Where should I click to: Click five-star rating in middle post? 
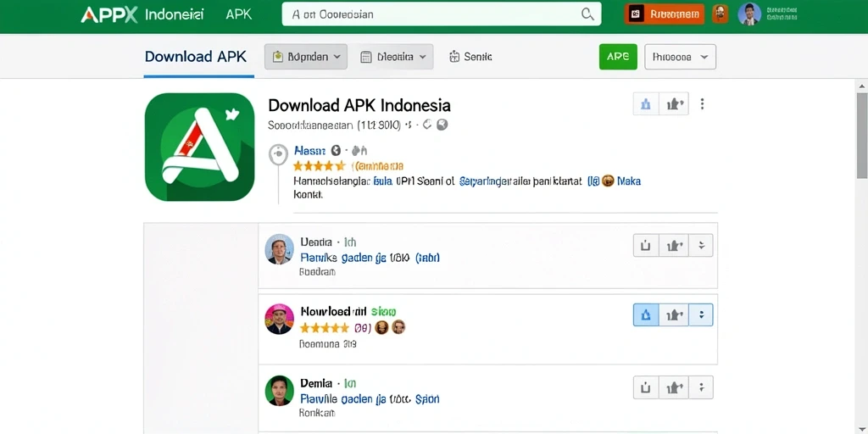[x=325, y=328]
